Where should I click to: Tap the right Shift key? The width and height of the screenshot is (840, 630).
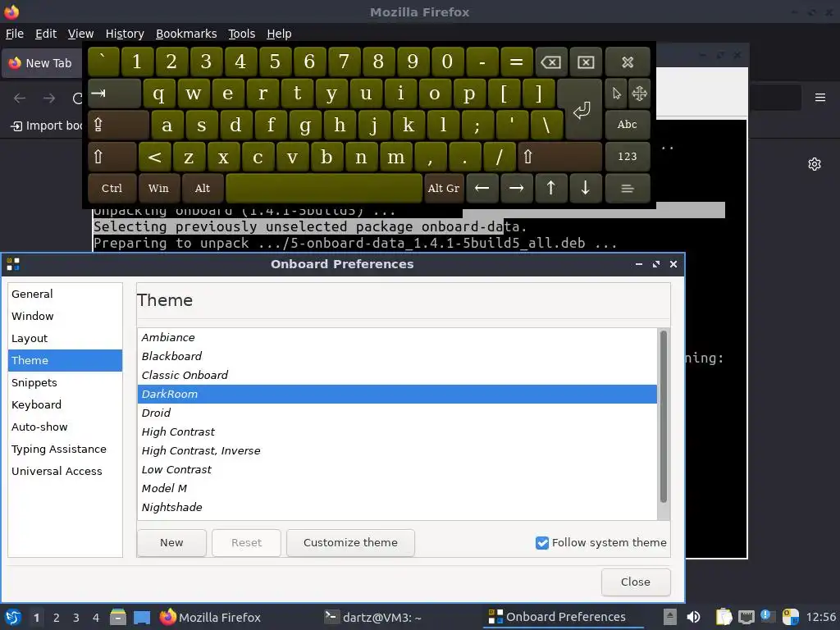pos(559,157)
